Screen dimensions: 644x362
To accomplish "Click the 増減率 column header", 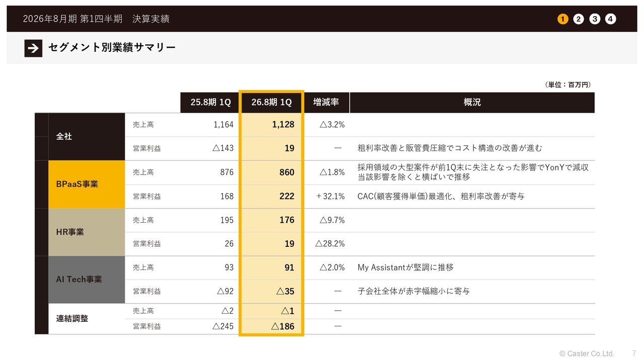I will 326,102.
